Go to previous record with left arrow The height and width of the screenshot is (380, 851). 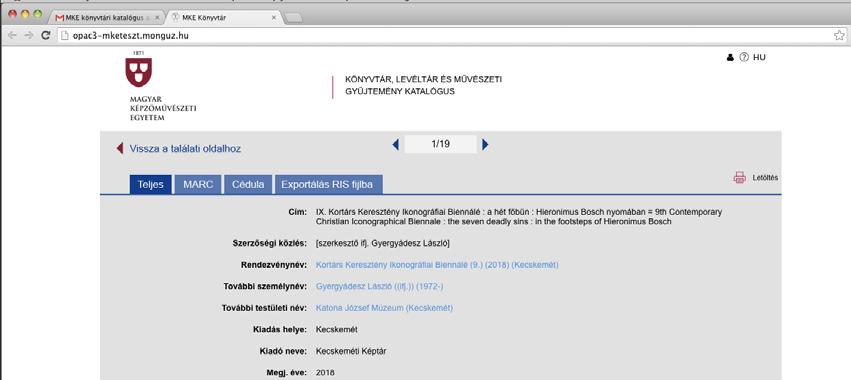coord(396,144)
